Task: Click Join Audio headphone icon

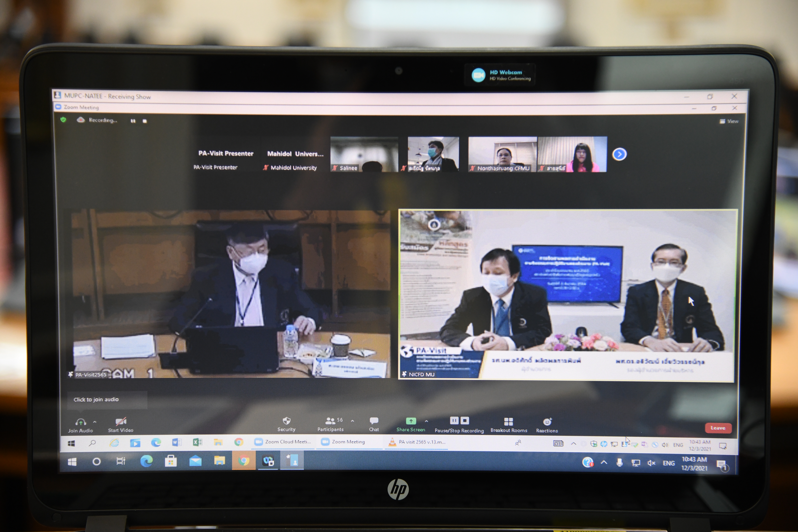Action: pos(80,422)
